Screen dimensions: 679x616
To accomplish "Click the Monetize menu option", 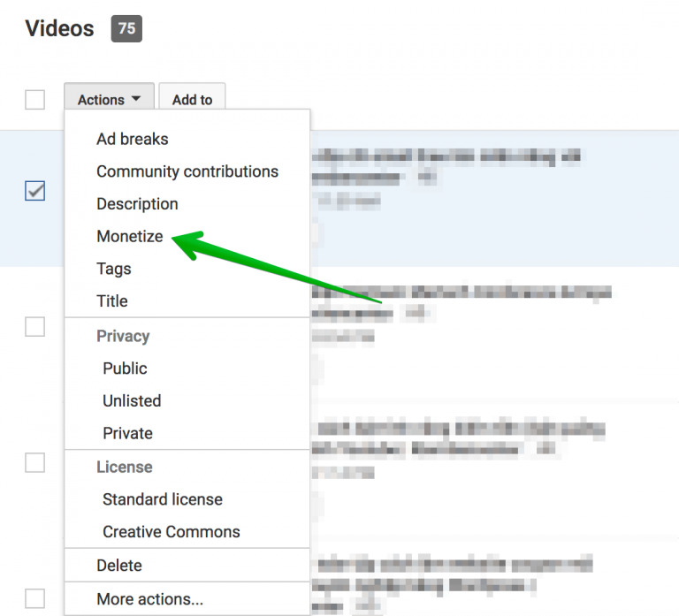I will point(129,236).
